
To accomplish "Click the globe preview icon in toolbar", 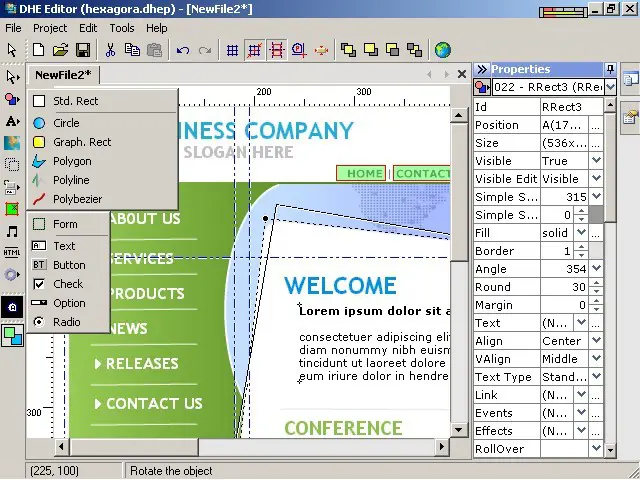I will coord(442,50).
